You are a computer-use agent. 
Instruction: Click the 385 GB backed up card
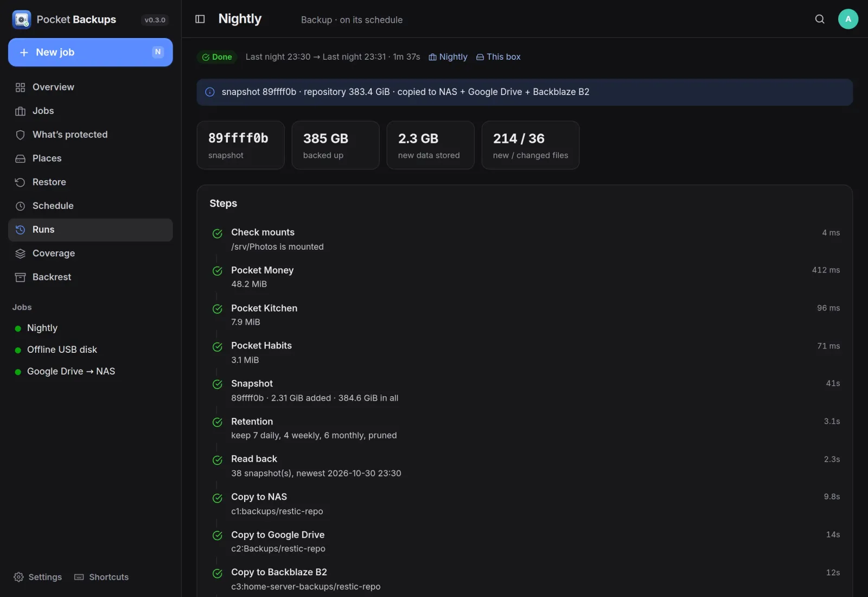click(336, 145)
